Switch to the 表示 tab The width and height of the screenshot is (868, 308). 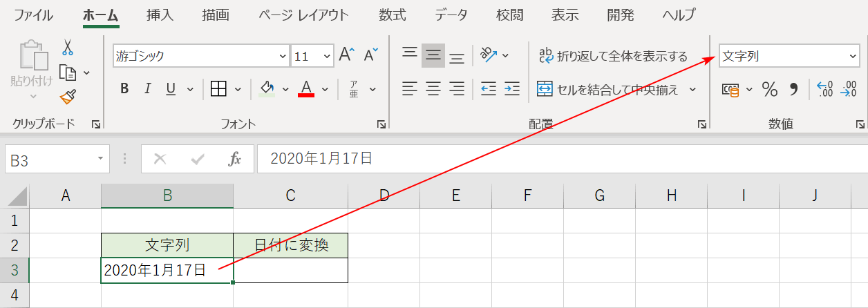(565, 15)
